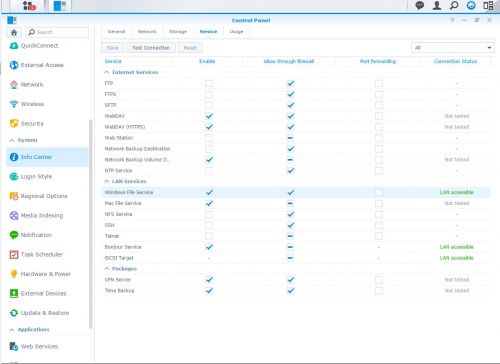
Task: Click the Control Panel help question icon
Action: [x=452, y=20]
